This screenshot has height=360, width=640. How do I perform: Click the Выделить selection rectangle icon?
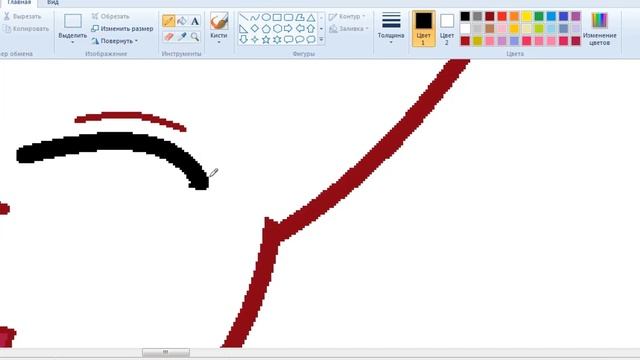(73, 21)
